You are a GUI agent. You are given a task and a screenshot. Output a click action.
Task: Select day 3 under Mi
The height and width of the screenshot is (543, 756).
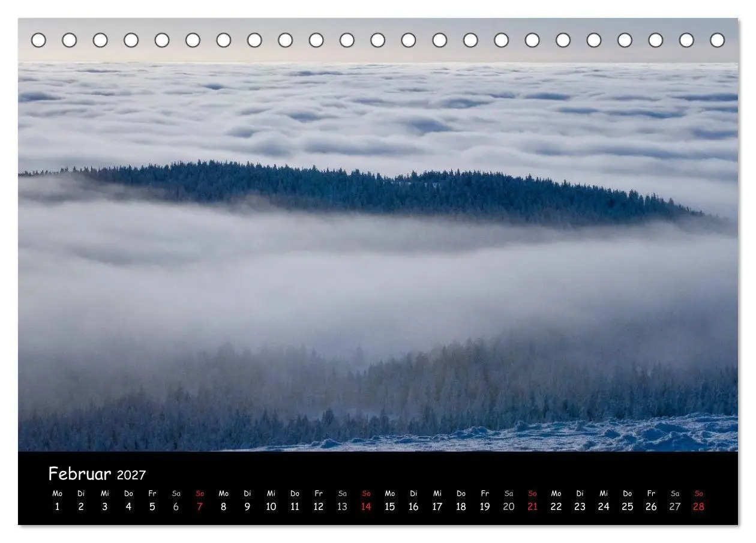coord(104,506)
